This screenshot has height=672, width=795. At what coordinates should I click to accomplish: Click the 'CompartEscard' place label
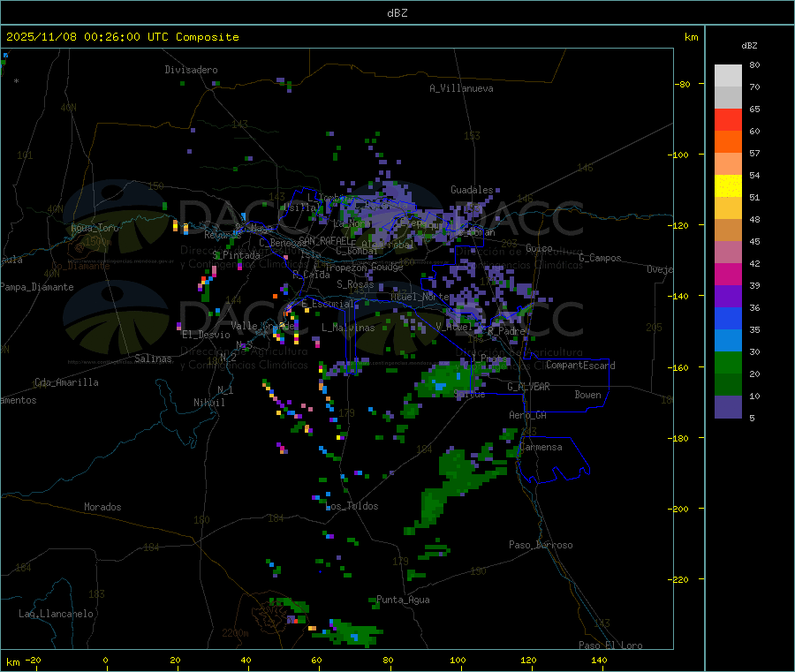580,366
